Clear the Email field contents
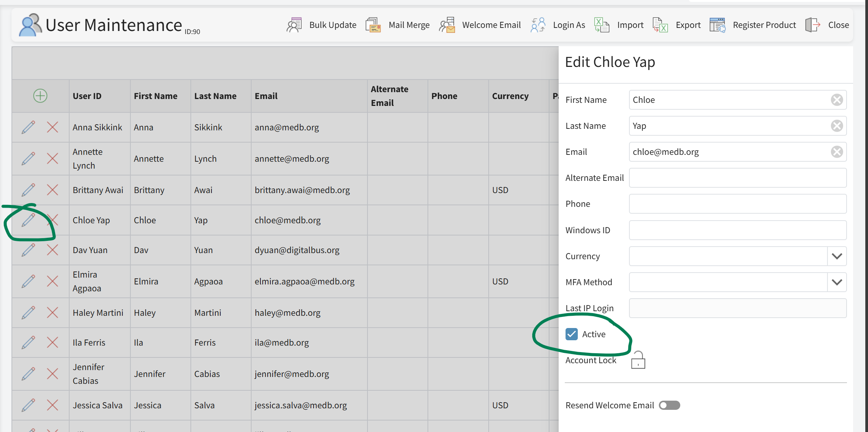868x432 pixels. (x=837, y=152)
